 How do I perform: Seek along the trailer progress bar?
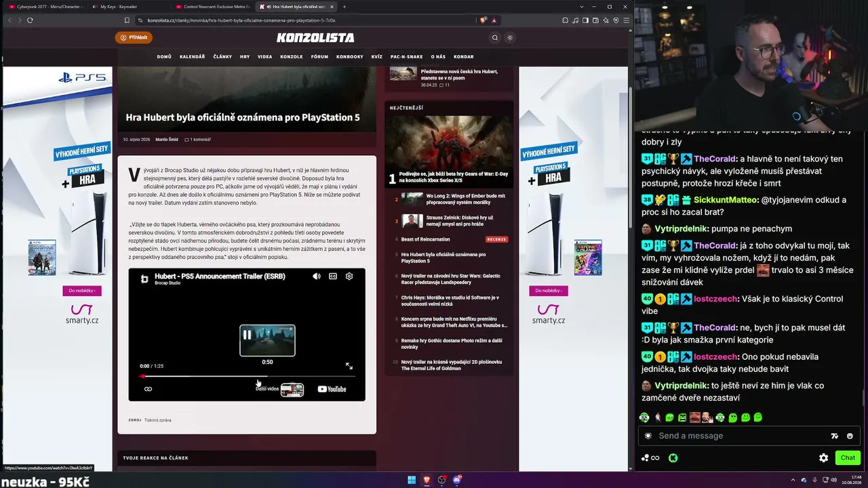[x=247, y=376]
